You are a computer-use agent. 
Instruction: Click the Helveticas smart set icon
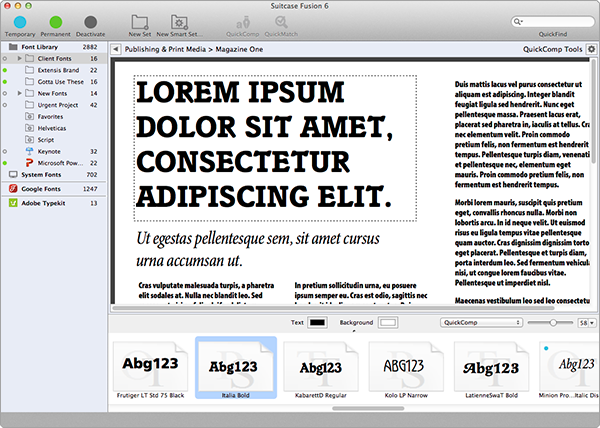29,128
